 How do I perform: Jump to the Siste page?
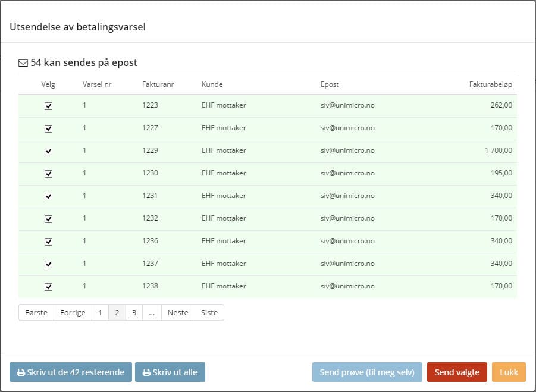click(x=209, y=313)
